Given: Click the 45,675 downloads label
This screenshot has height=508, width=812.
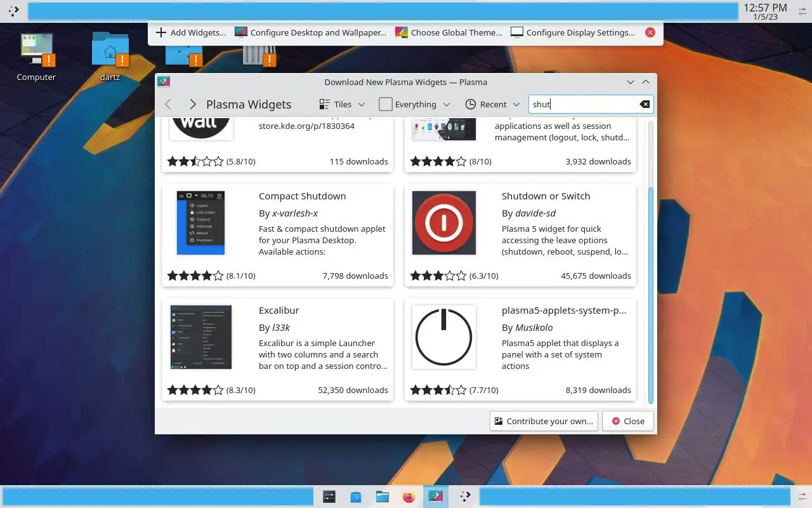Looking at the screenshot, I should tap(596, 276).
